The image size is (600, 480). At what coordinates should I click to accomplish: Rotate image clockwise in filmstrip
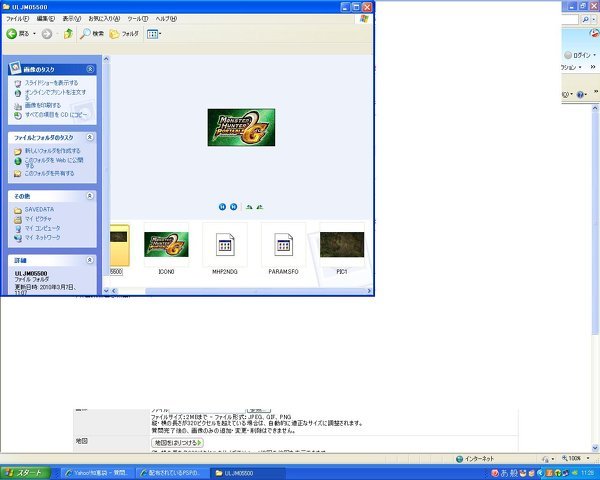click(249, 206)
